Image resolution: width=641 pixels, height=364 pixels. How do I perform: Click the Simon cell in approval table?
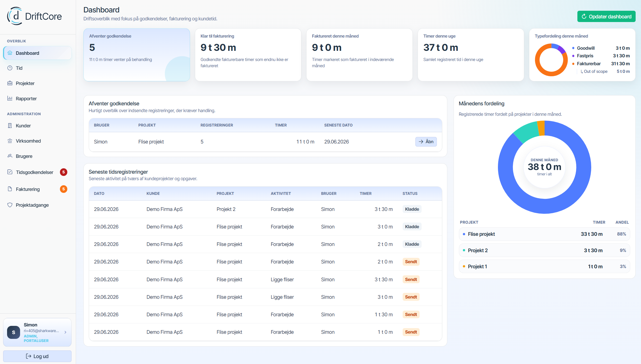(101, 141)
